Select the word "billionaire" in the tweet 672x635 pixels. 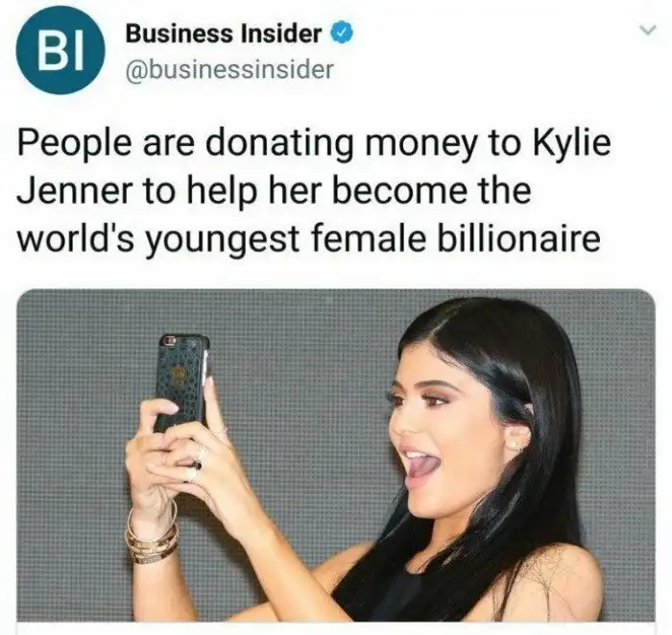click(518, 238)
